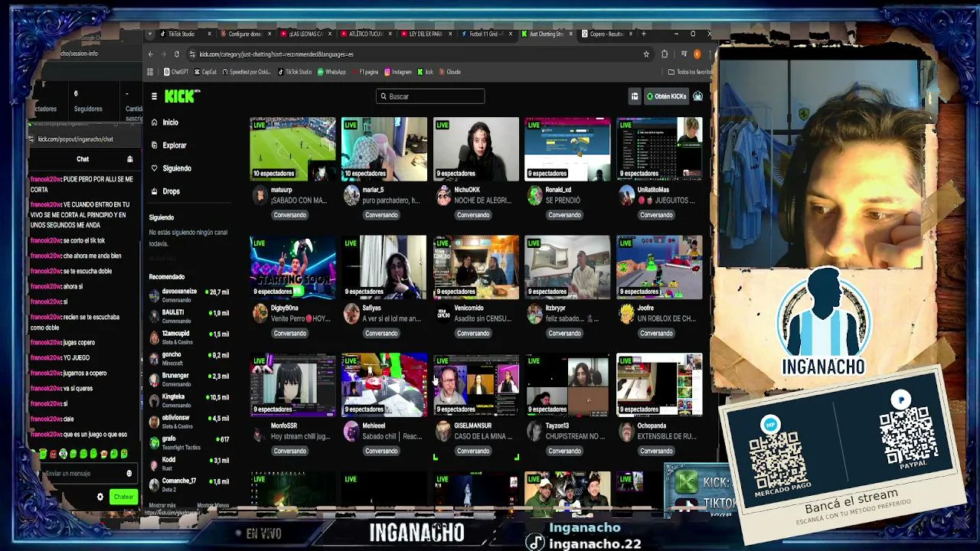Open NichuOKK's live stream thumbnail

click(476, 149)
